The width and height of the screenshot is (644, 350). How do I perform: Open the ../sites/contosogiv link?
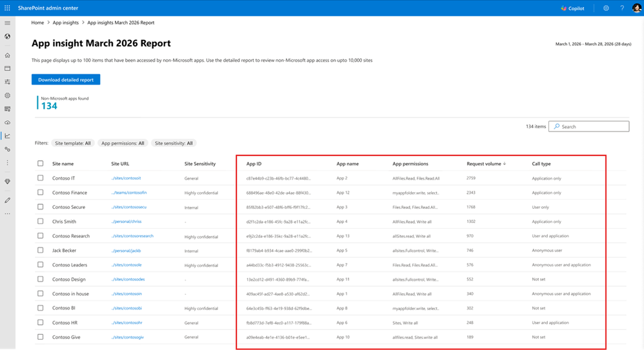coord(128,337)
